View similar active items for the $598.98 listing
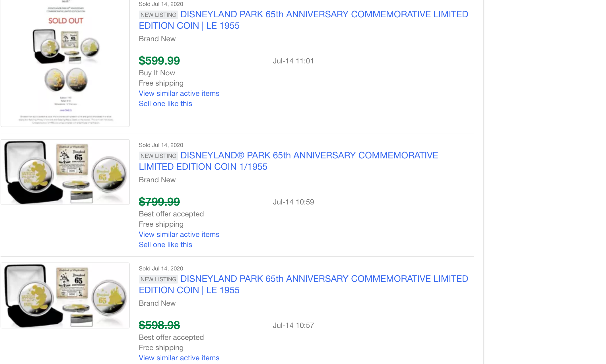The width and height of the screenshot is (606, 364). [179, 358]
